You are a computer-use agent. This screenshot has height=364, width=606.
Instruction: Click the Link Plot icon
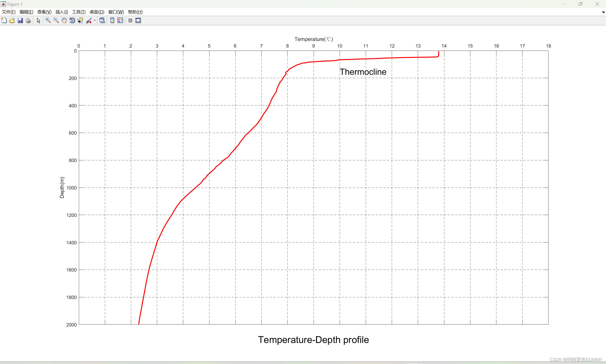coord(102,21)
